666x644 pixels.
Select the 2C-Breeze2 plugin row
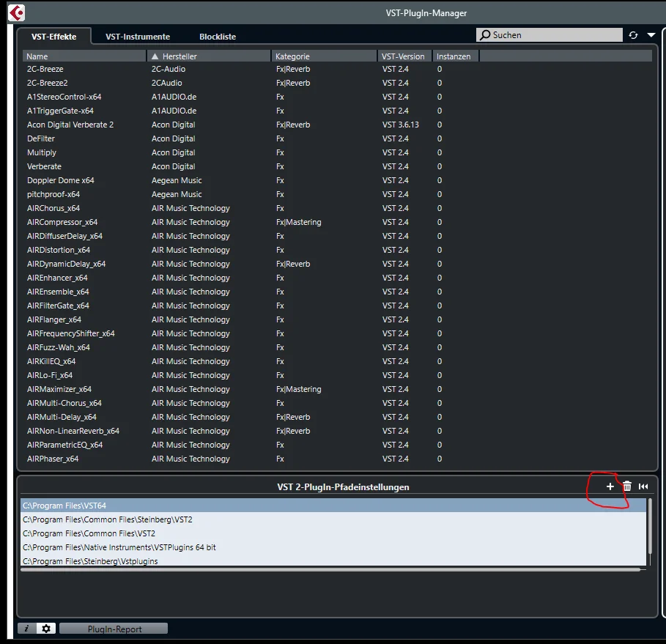click(x=338, y=83)
